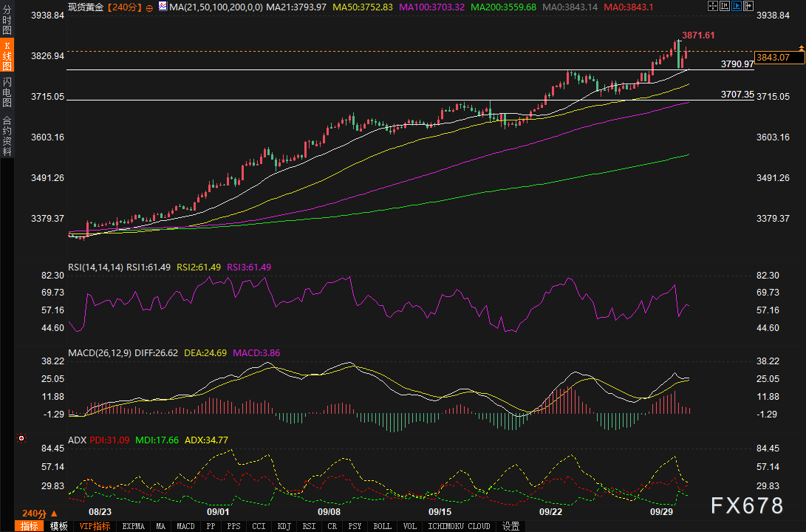Click the 3871.61 high price marker

(x=697, y=35)
